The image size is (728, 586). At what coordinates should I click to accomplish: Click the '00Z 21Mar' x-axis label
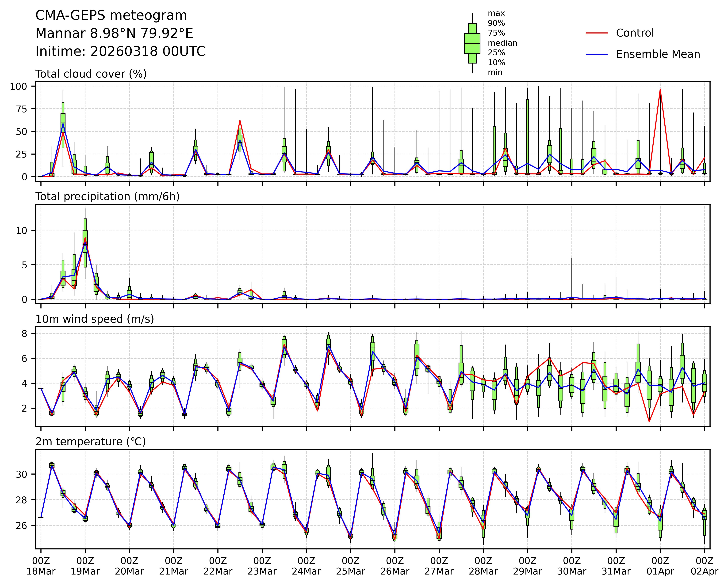(x=174, y=566)
